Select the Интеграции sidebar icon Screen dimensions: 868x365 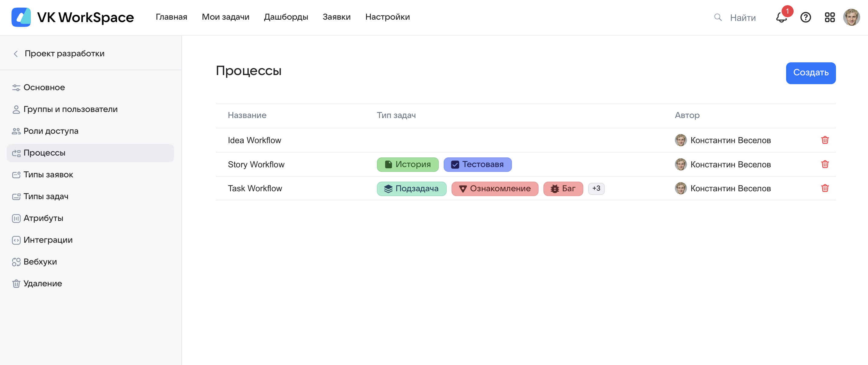click(16, 240)
